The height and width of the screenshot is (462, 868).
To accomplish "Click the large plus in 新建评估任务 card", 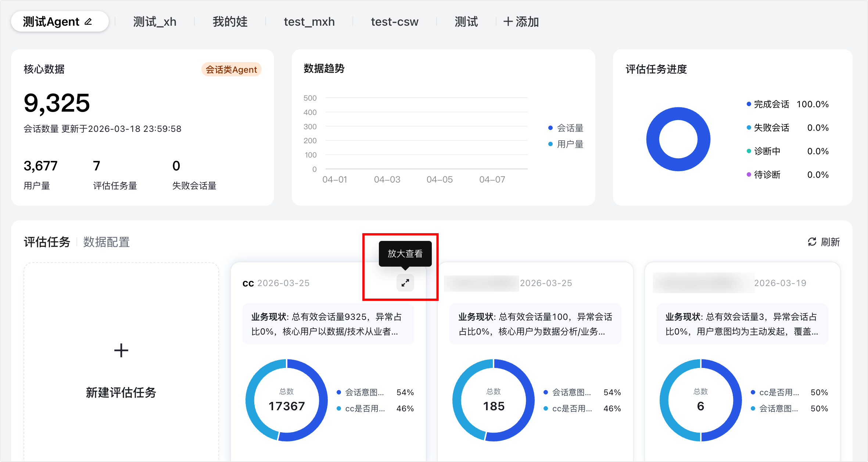I will 121,350.
